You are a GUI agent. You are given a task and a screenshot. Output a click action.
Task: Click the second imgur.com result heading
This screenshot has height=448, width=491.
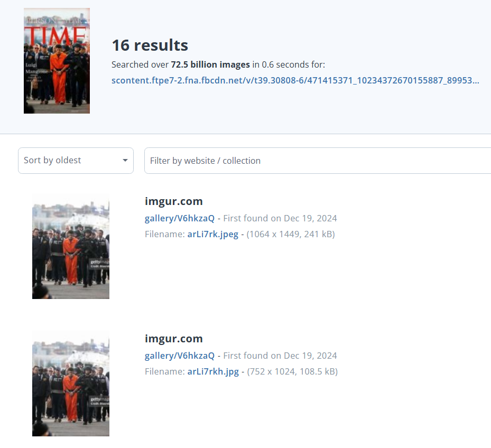pos(173,339)
